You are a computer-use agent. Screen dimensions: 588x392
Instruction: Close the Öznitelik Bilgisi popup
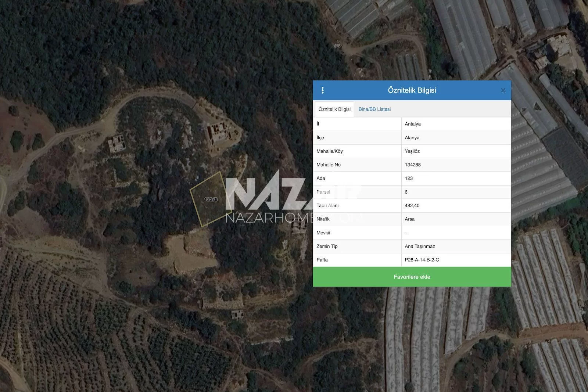503,90
